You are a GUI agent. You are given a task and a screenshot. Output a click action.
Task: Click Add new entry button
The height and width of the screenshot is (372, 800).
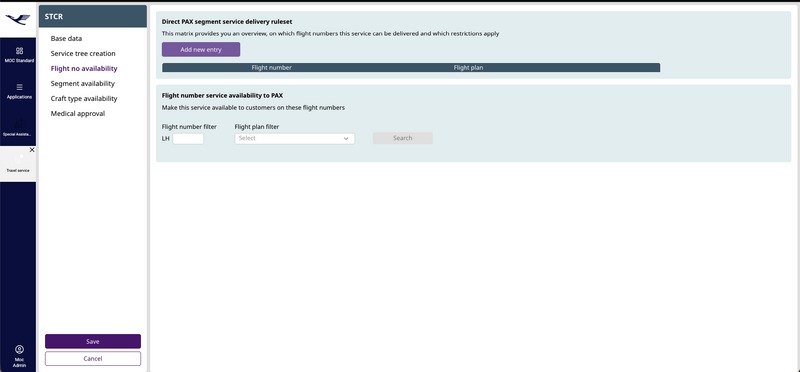[201, 49]
